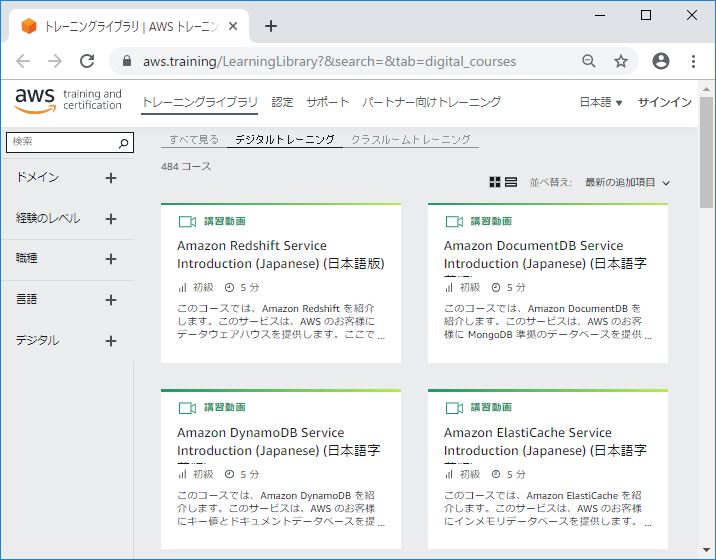Screen dimensions: 716x560
Task: Switch to the クラスルームトレーニング tab
Action: coord(411,139)
